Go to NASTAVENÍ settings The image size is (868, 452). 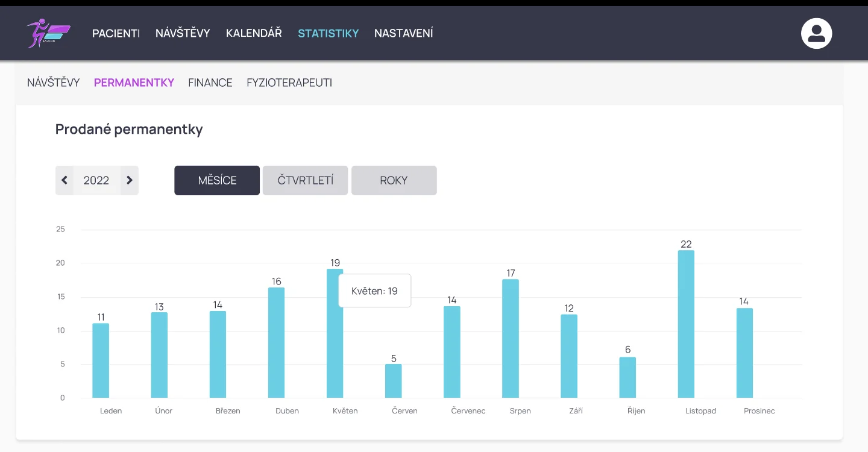pyautogui.click(x=403, y=33)
